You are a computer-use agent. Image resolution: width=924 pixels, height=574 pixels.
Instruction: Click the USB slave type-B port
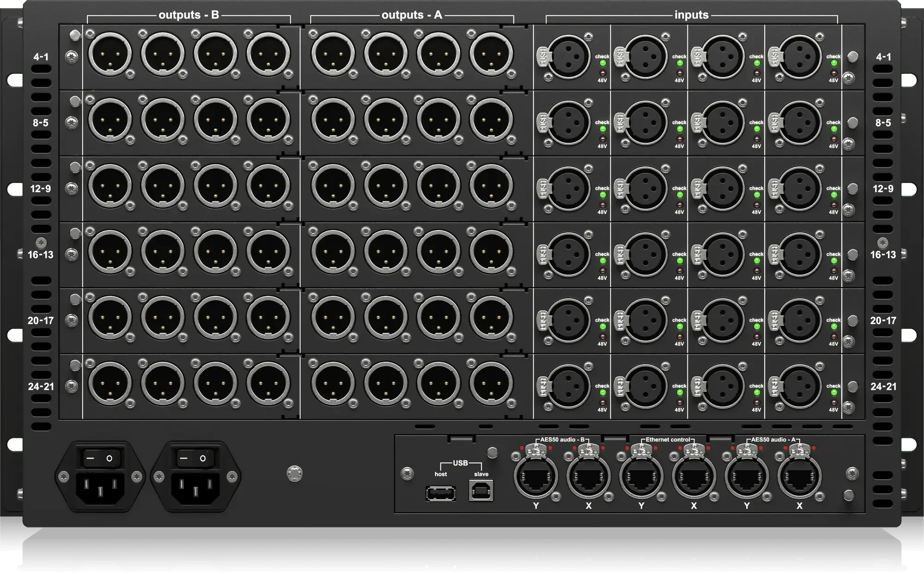pos(481,490)
